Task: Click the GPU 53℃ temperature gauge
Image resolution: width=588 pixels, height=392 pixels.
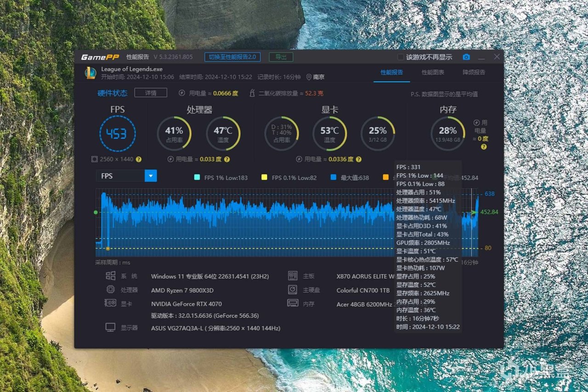Action: pos(329,133)
